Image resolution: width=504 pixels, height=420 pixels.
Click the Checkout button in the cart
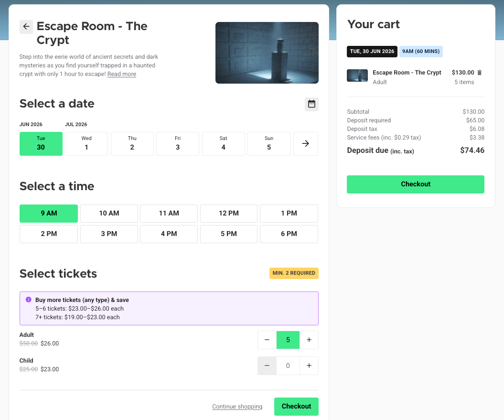[416, 184]
